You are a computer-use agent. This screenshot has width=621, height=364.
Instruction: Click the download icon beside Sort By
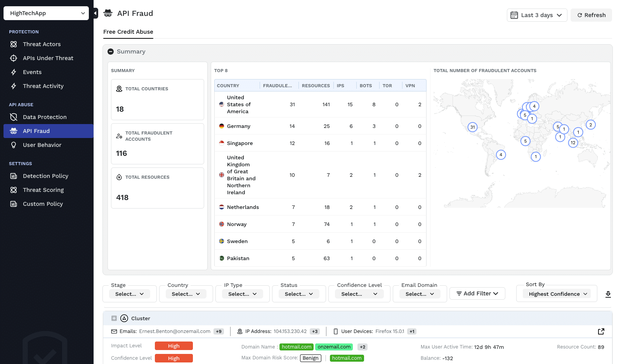(x=608, y=294)
